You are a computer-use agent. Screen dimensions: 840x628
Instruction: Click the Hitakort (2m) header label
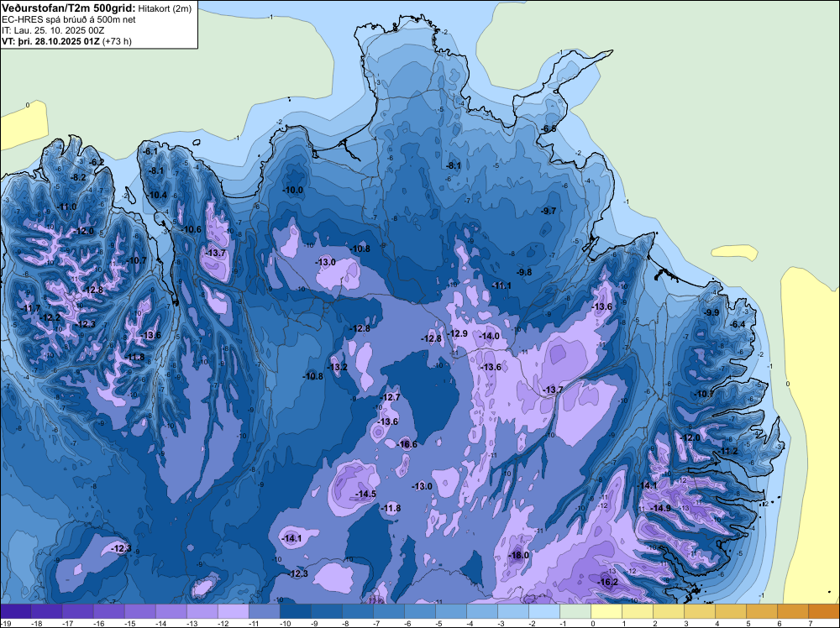pyautogui.click(x=165, y=8)
